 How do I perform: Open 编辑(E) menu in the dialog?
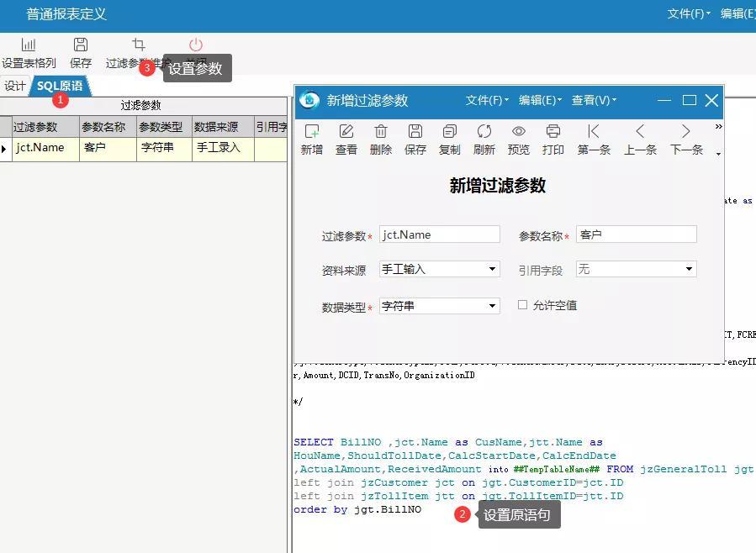point(540,100)
